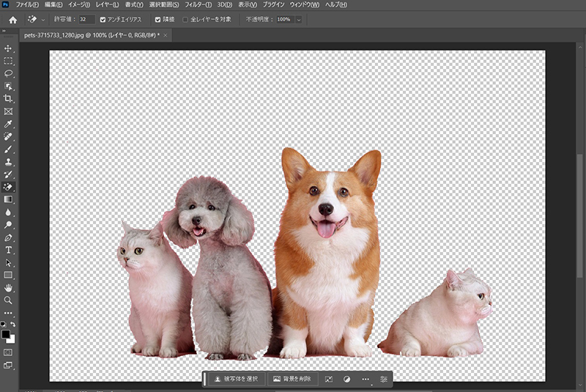Open the Edit Toolbar three-dots menu
586x392 pixels.
(x=8, y=313)
